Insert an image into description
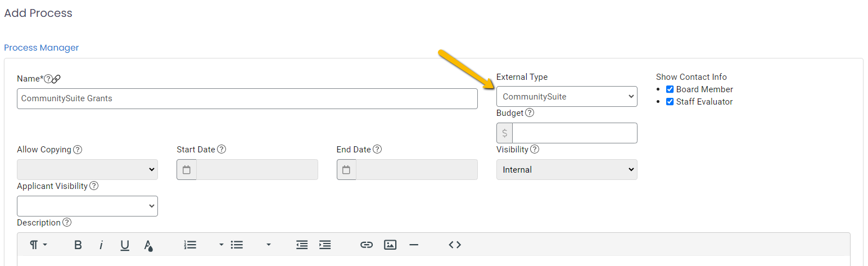Viewport: 868px width, 266px height. pos(390,245)
